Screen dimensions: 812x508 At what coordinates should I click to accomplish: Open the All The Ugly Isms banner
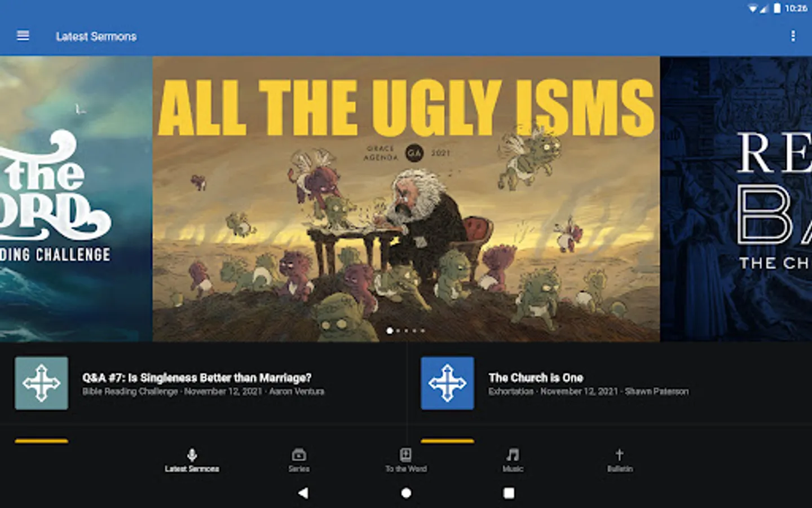(x=406, y=199)
